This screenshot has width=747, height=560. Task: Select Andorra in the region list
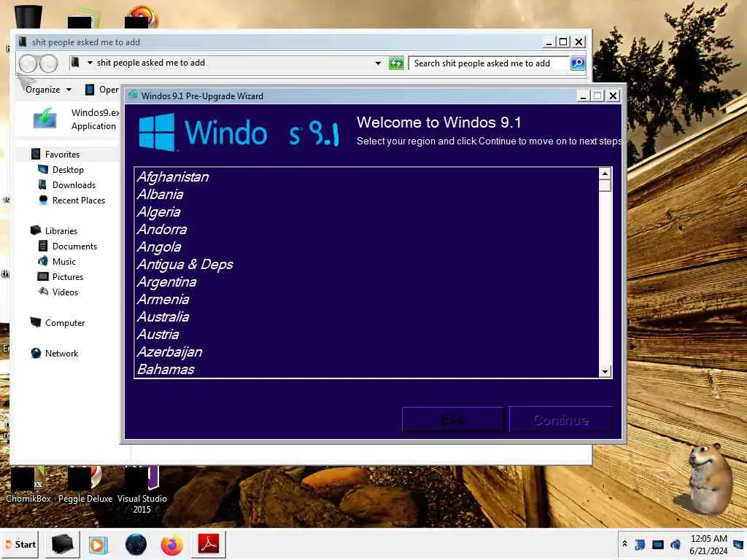367,230
